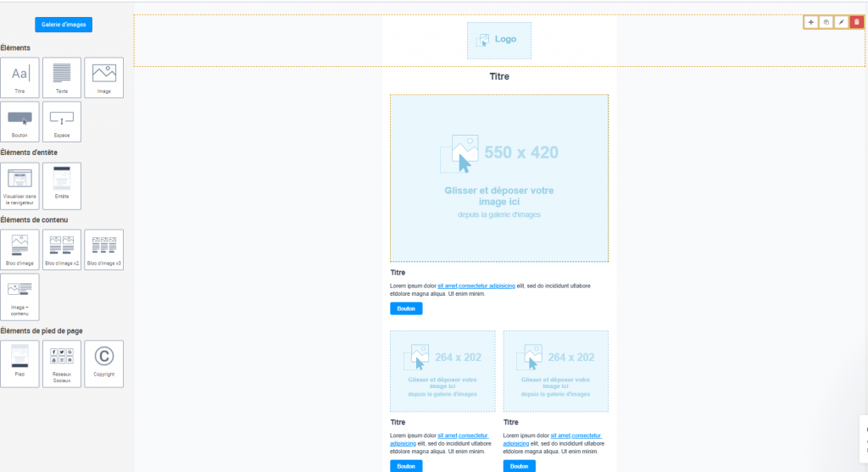The width and height of the screenshot is (868, 472).
Task: Duplicate the selected logo block
Action: (826, 22)
